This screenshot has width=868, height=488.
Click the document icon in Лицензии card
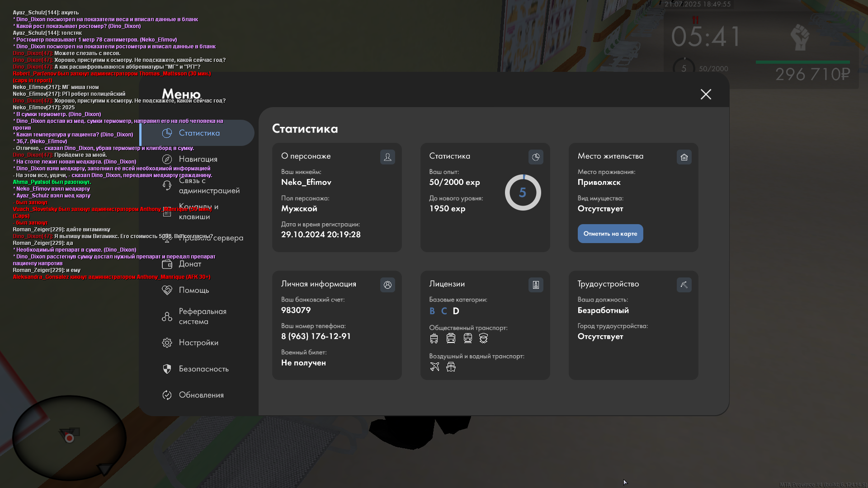tap(536, 285)
